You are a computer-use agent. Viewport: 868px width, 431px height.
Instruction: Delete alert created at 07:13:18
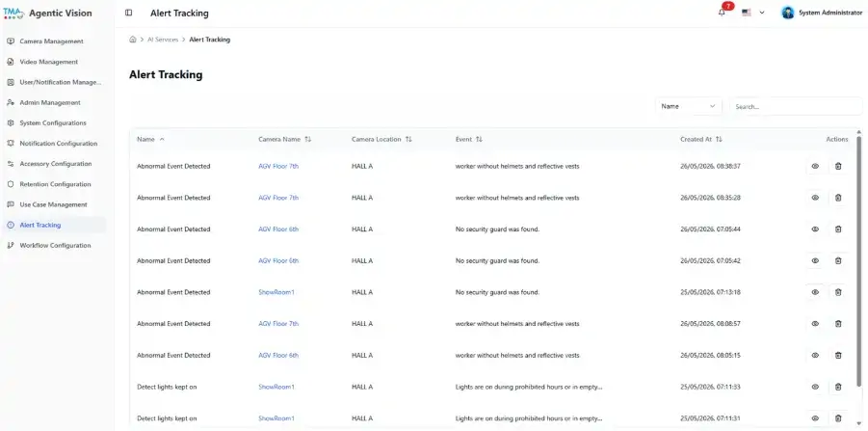click(x=838, y=292)
